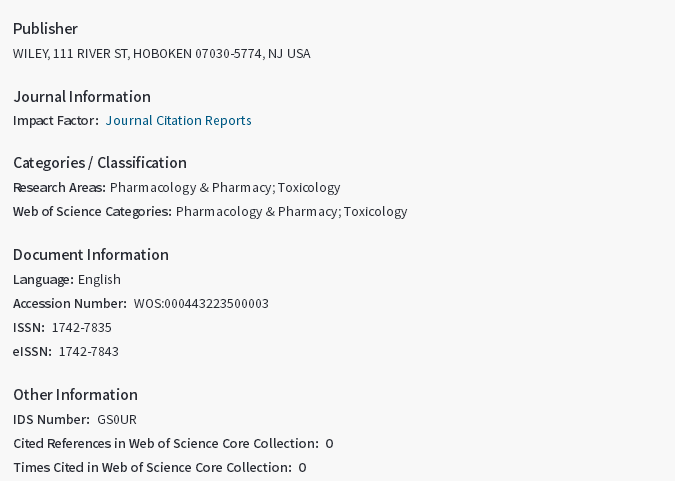Click the ISSN value 1742-7835
Image resolution: width=675 pixels, height=481 pixels.
coord(82,328)
